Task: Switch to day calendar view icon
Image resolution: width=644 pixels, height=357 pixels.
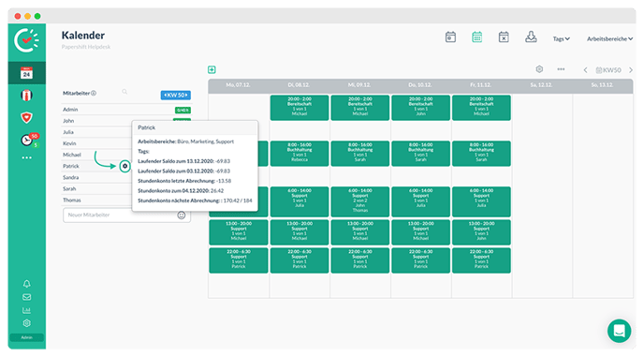Action: click(450, 37)
